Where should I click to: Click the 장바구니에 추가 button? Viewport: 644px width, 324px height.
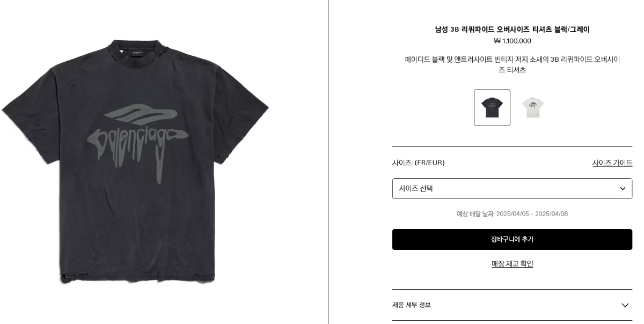coord(512,240)
